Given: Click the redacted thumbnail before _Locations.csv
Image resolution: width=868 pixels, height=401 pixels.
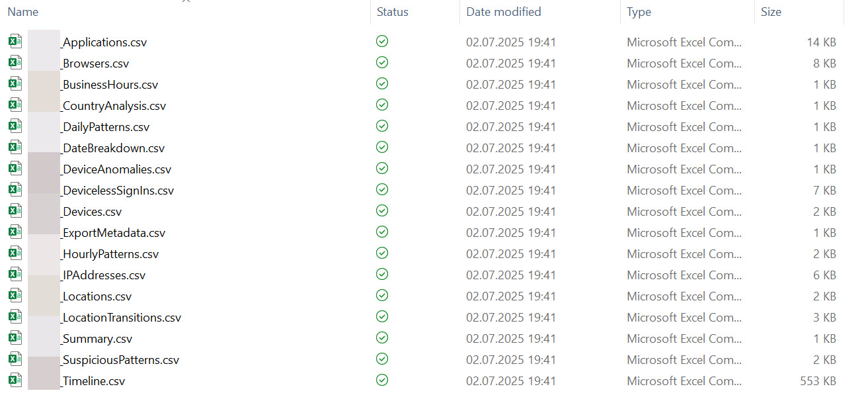Looking at the screenshot, I should [x=44, y=296].
